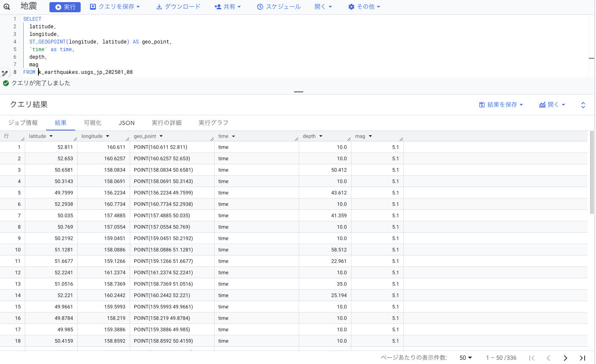The height and width of the screenshot is (364, 596).
Task: Open longitude column menu arrow
Action: coord(108,136)
